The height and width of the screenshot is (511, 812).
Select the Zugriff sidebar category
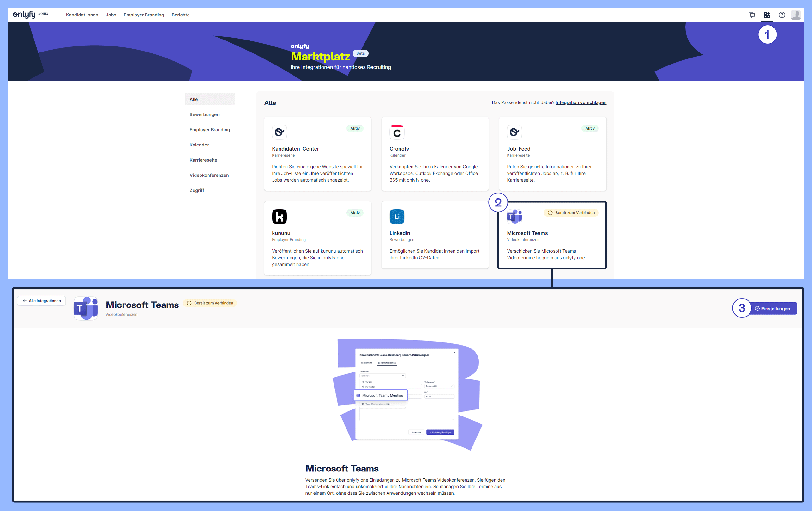197,190
